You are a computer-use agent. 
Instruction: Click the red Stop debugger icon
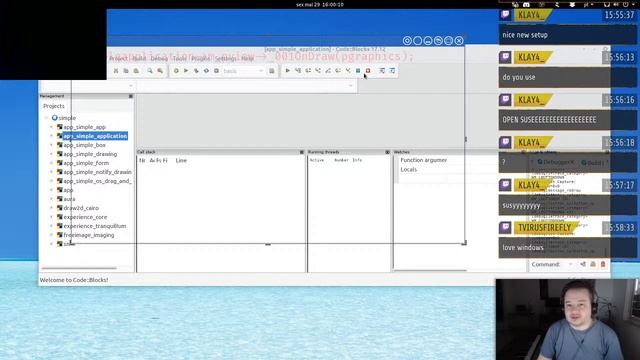point(368,71)
